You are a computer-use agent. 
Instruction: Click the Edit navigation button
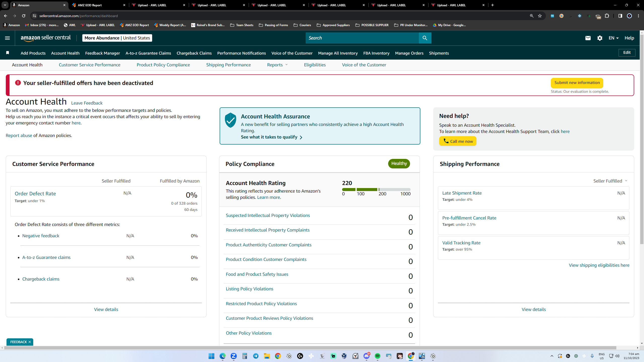(x=627, y=53)
